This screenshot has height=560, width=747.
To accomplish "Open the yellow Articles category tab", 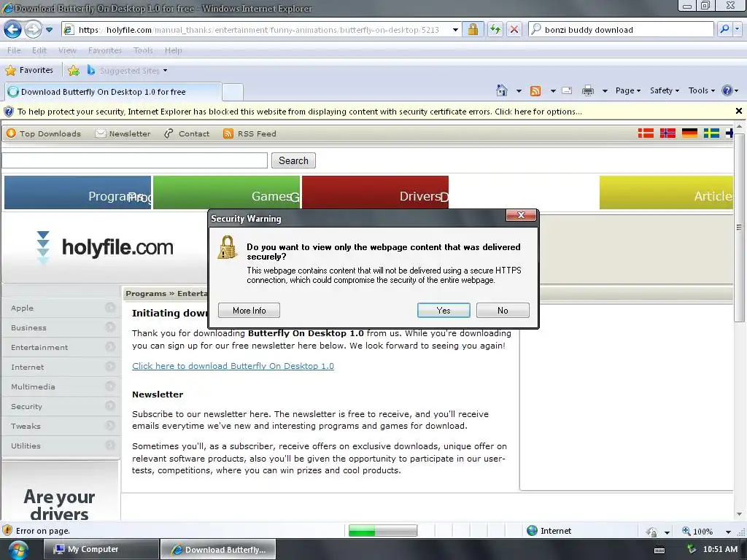I will tap(666, 192).
